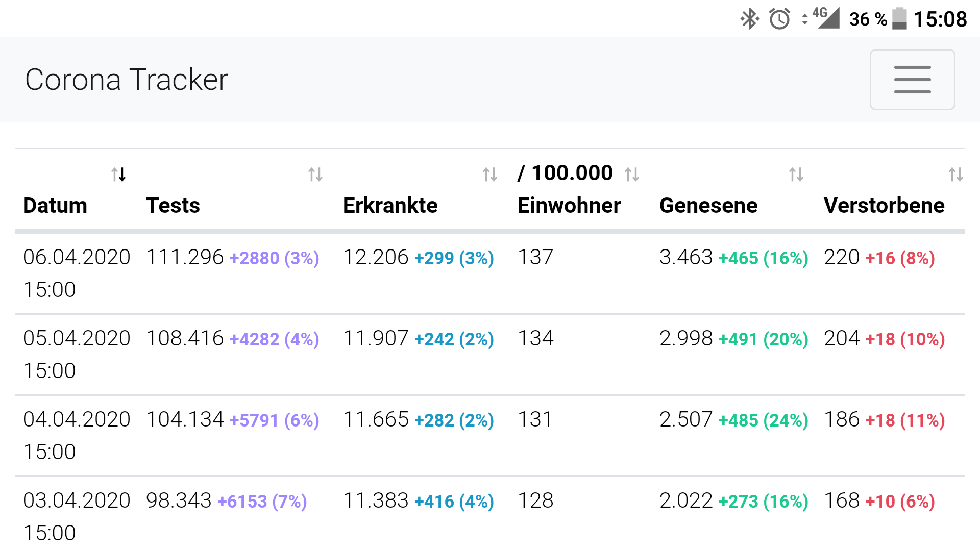Sort table by Datum sort arrows

[119, 174]
